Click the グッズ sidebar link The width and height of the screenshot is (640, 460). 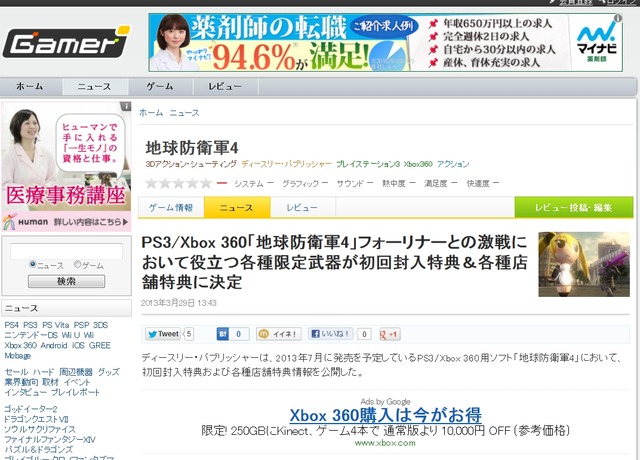109,372
